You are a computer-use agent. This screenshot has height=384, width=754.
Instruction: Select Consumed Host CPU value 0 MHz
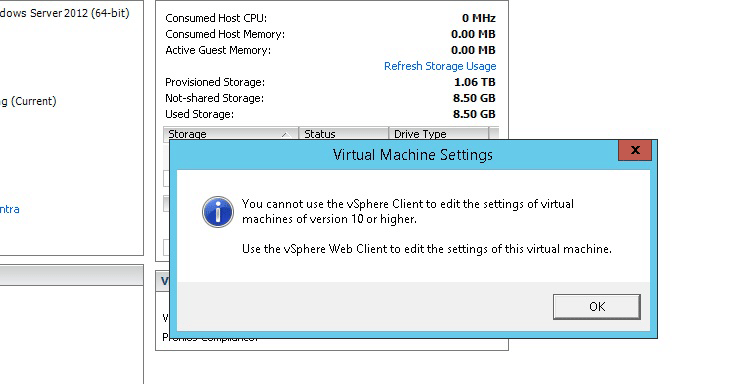(479, 18)
